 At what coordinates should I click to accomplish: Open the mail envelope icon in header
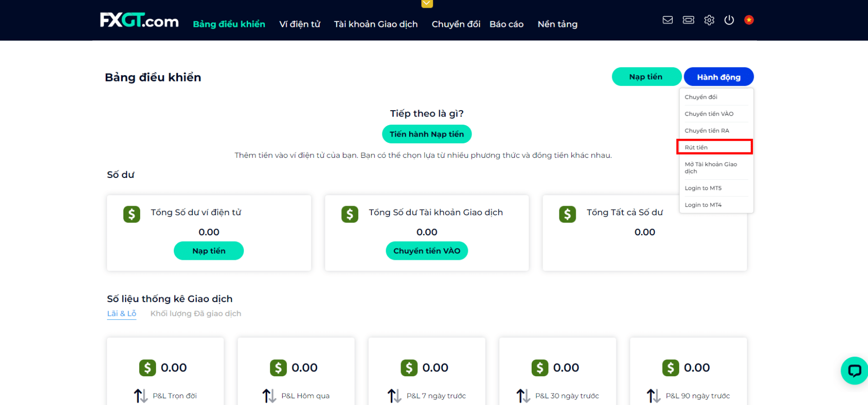667,20
